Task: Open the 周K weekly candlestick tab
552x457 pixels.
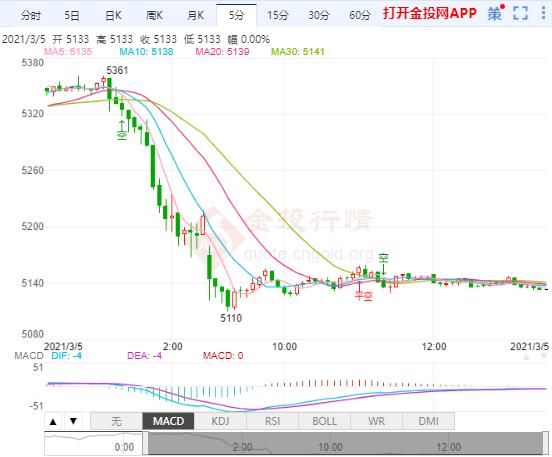Action: coord(154,15)
